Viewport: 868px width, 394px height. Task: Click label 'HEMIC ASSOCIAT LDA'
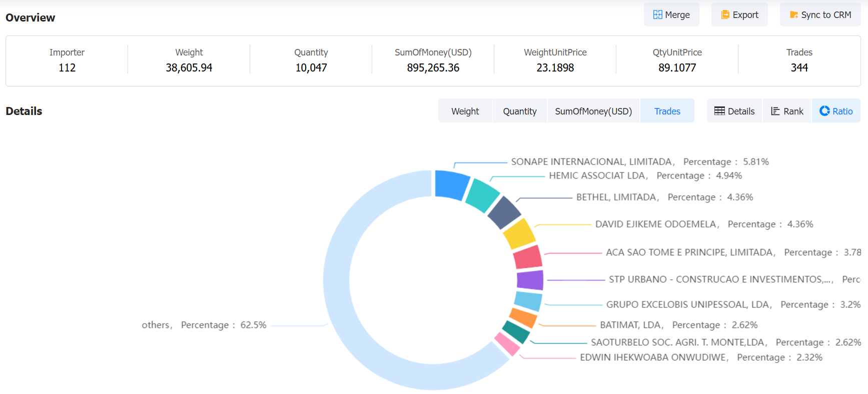coord(598,175)
